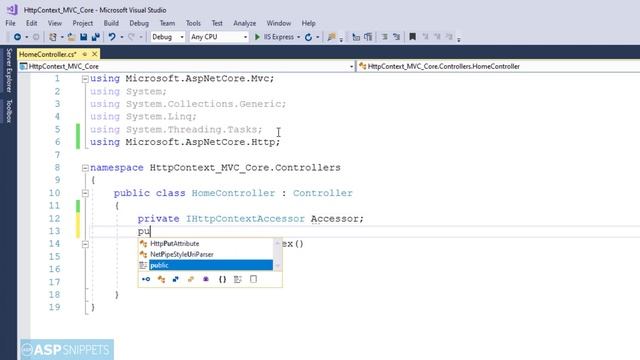The width and height of the screenshot is (640, 360).
Task: Collapse the using directives at line 1
Action: click(x=85, y=79)
